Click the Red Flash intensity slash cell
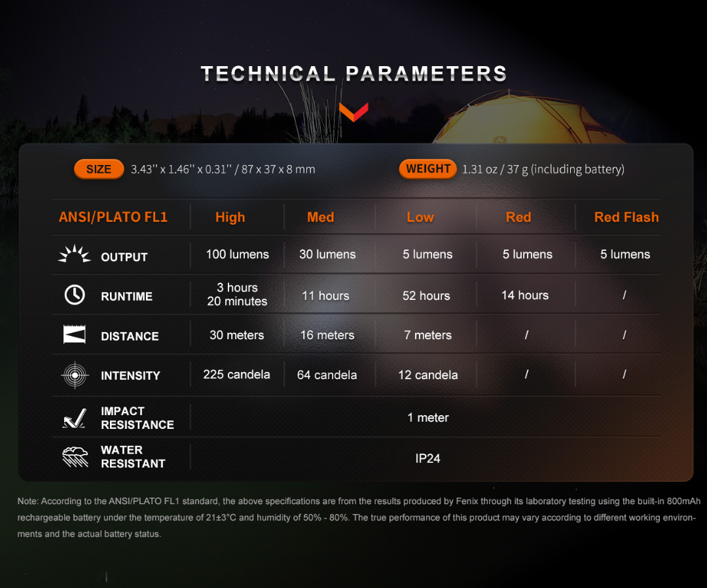Image resolution: width=707 pixels, height=588 pixels. (625, 374)
